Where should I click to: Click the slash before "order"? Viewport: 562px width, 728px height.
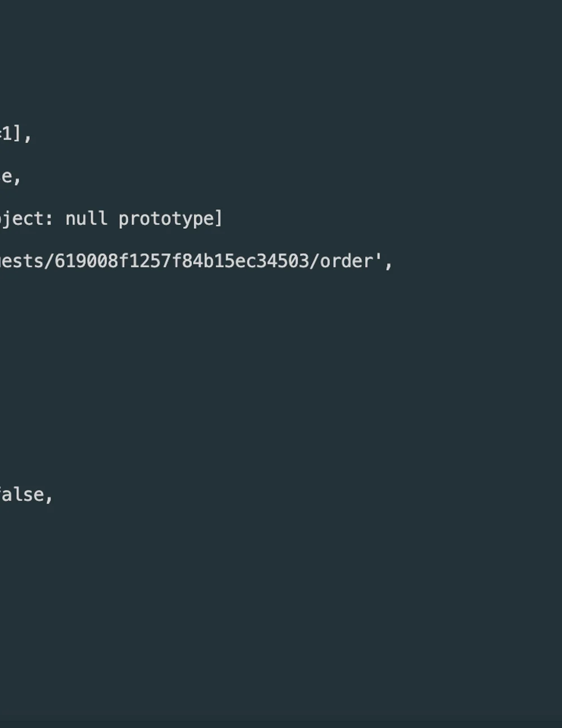coord(315,261)
